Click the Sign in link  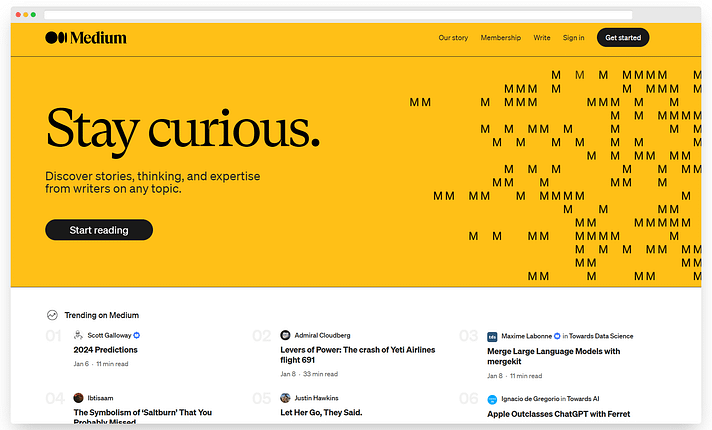[x=573, y=38]
